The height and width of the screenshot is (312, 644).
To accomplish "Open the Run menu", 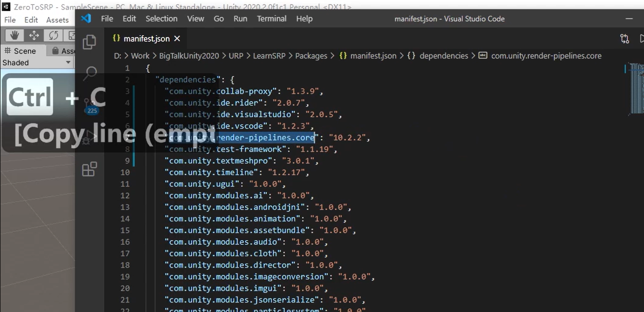I will [x=240, y=19].
